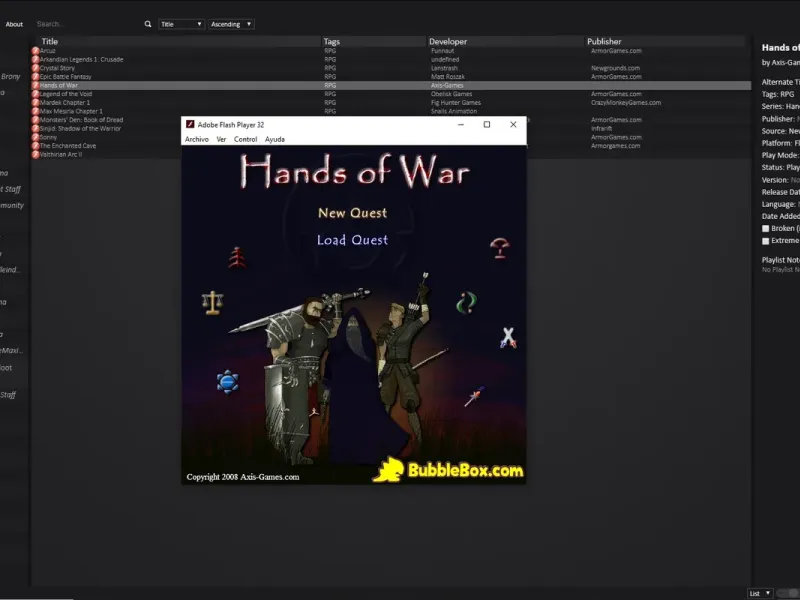The width and height of the screenshot is (800, 600).
Task: Select Epic Battle Fantasy in the list
Action: 391,77
